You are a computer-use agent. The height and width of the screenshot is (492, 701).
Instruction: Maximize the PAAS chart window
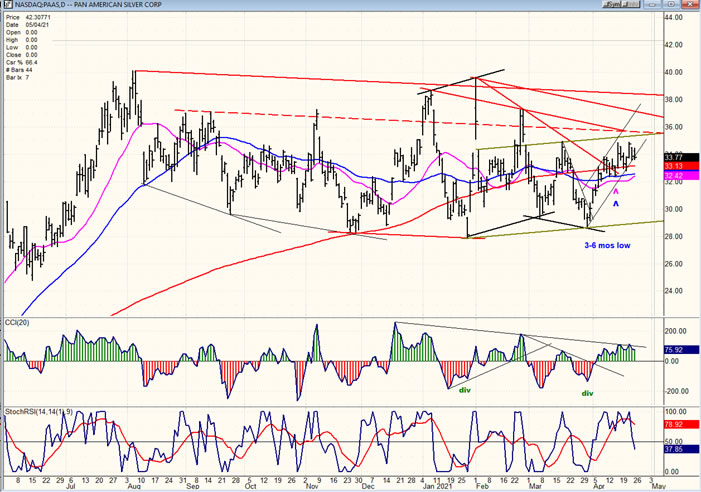pyautogui.click(x=671, y=4)
